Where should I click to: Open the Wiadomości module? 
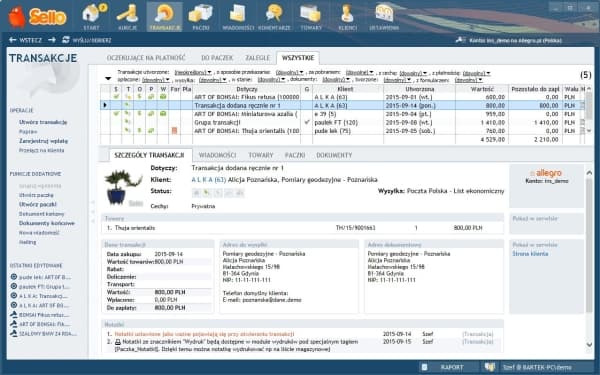tap(238, 17)
